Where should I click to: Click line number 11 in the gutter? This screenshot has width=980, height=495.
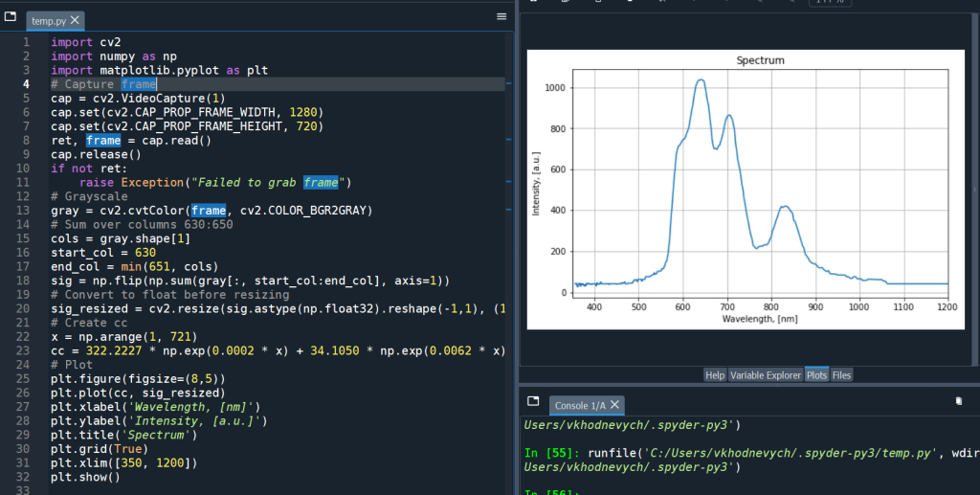point(24,182)
